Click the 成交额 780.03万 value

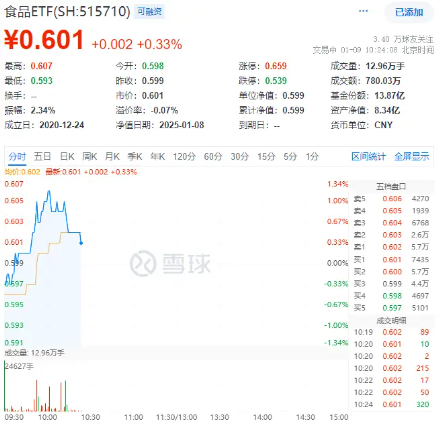coord(383,81)
